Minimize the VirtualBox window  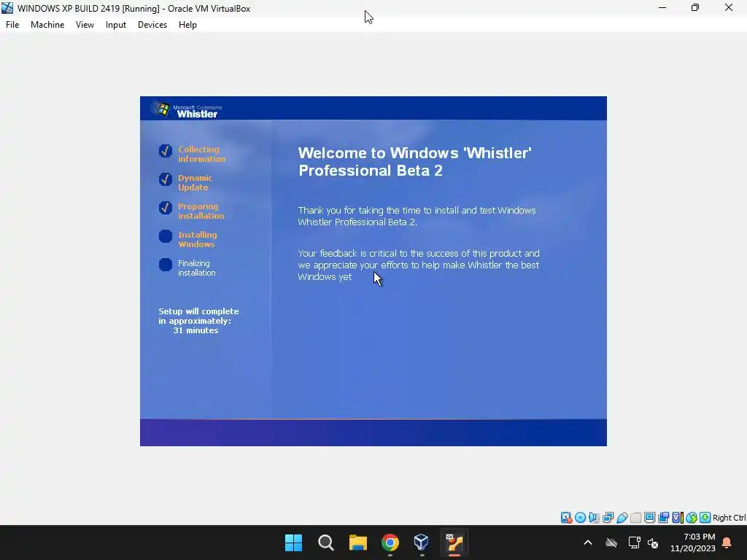662,7
